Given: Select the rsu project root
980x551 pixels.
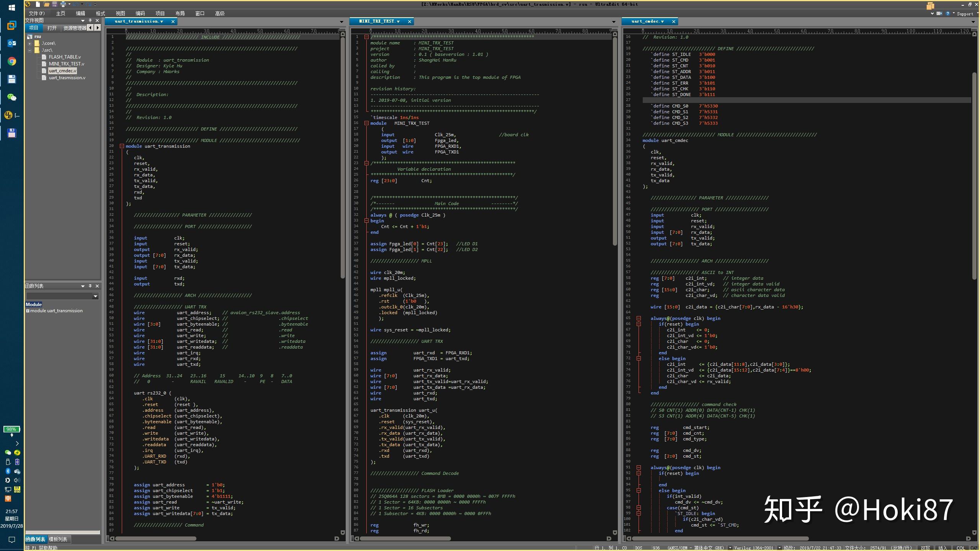Looking at the screenshot, I should click(38, 36).
